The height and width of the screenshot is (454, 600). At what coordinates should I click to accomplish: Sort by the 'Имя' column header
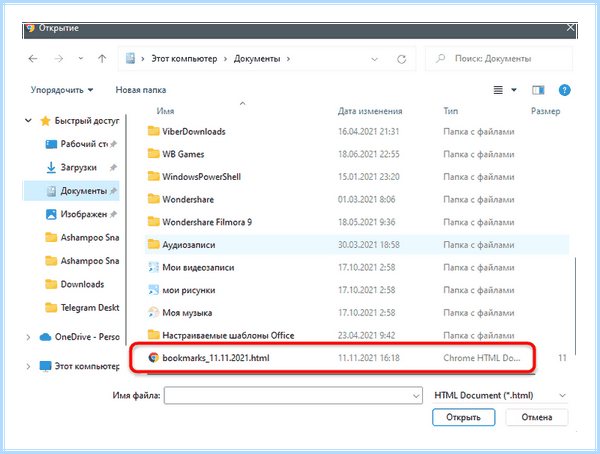[165, 111]
